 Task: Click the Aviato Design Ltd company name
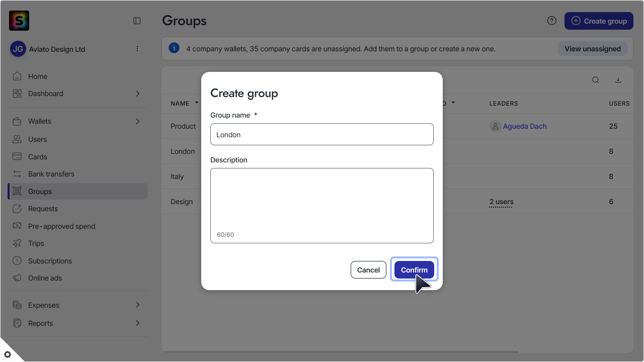pos(57,49)
